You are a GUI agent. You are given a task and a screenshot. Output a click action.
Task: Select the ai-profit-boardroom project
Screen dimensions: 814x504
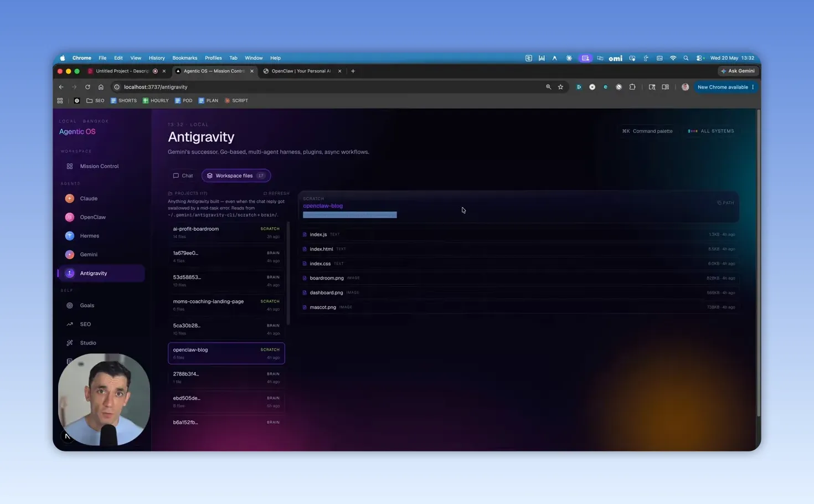point(226,233)
